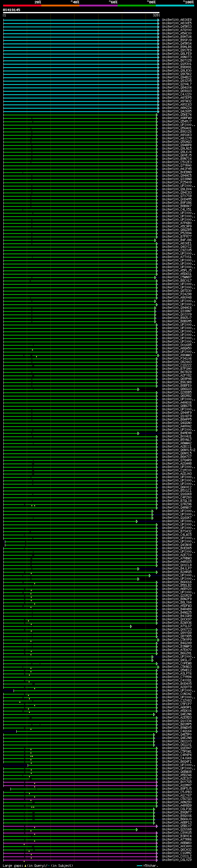Select hit UniRef100_A8IKE5 label
The image size is (197, 868).
pos(177,23)
